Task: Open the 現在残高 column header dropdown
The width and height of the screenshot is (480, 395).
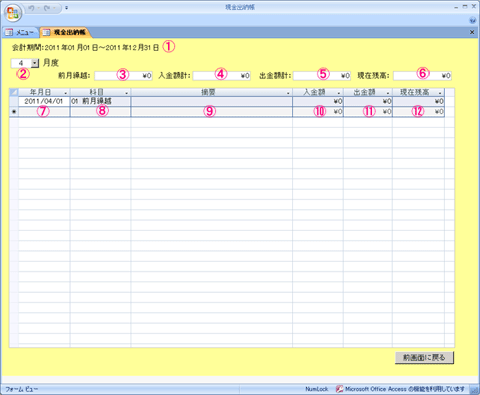Action: coord(440,93)
